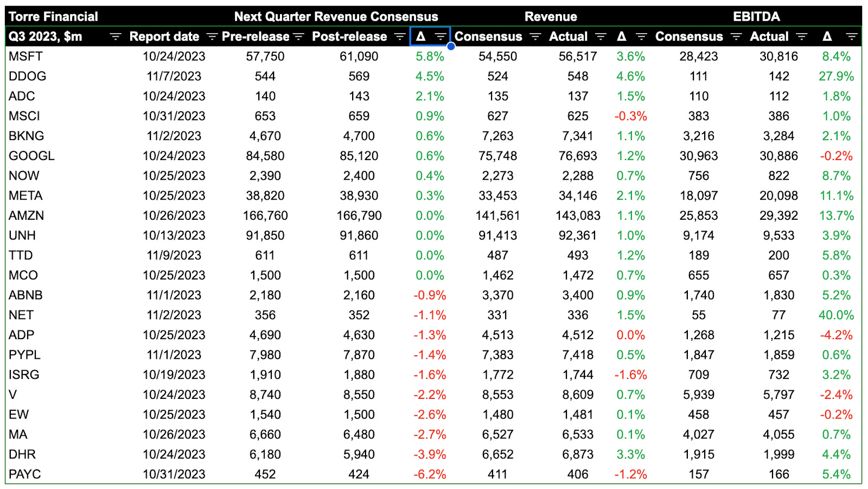Select the -4.2% ADP EBITDA delta
This screenshot has height=489, width=868.
click(836, 335)
